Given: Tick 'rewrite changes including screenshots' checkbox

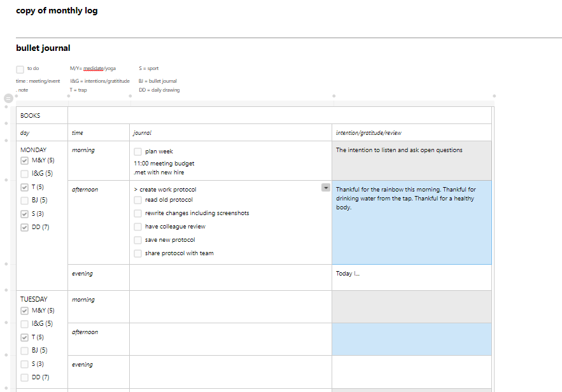Looking at the screenshot, I should click(x=138, y=213).
